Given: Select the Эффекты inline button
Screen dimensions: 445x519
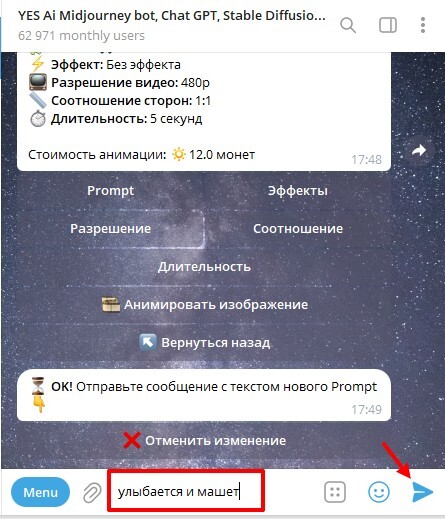Looking at the screenshot, I should click(x=298, y=191).
